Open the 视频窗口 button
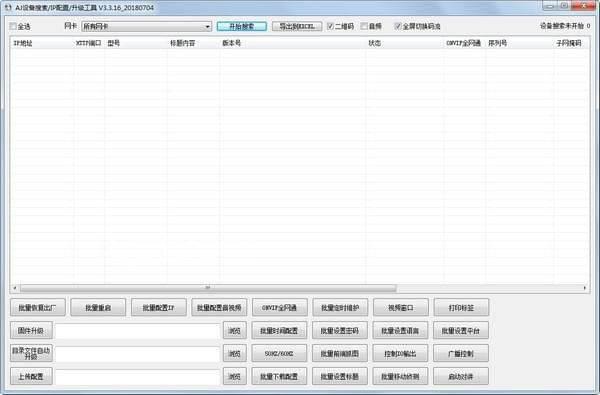This screenshot has height=395, width=600. click(x=401, y=307)
